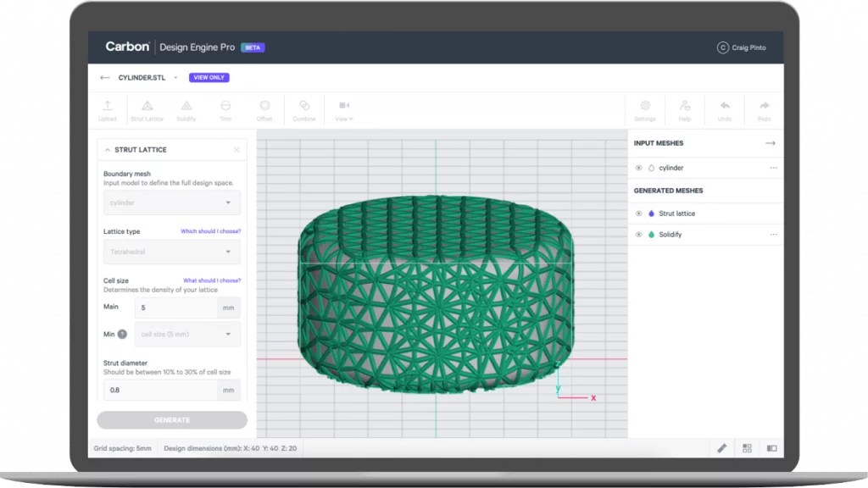The height and width of the screenshot is (488, 868).
Task: Collapse the Input Meshes panel arrow
Action: [770, 143]
